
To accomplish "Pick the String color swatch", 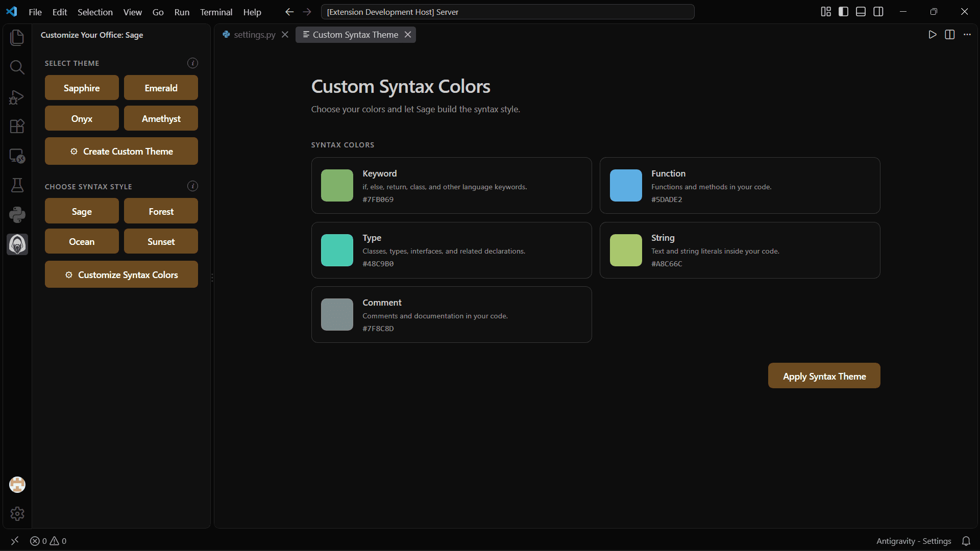I will pos(626,250).
